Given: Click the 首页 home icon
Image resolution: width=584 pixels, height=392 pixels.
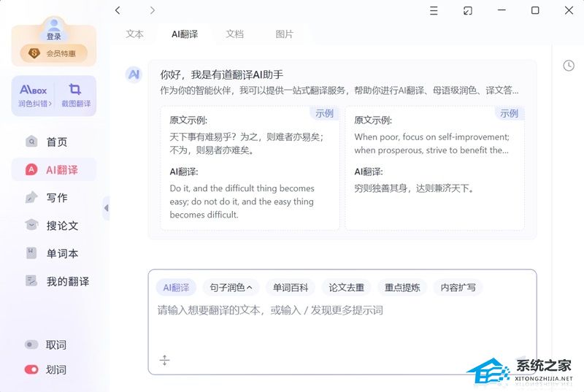Looking at the screenshot, I should [31, 142].
